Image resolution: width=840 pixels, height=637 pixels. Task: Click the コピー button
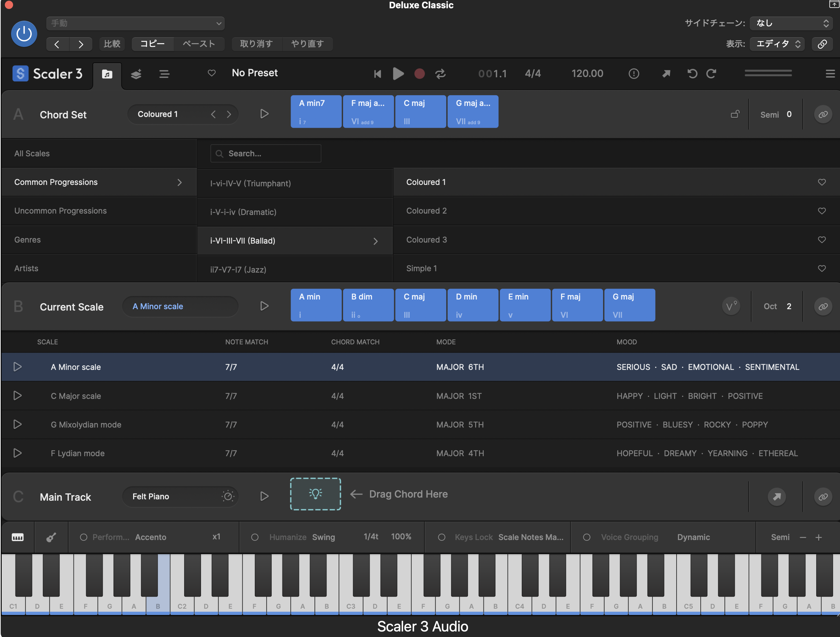(153, 44)
